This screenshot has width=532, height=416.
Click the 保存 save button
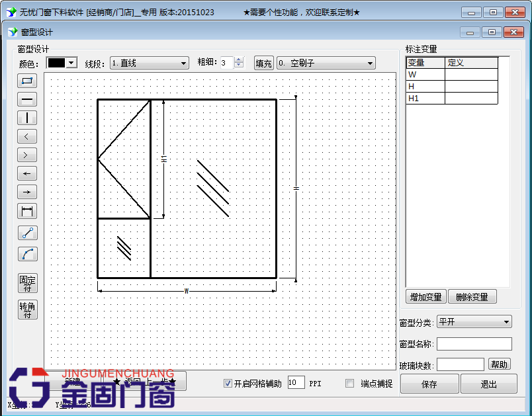click(429, 384)
